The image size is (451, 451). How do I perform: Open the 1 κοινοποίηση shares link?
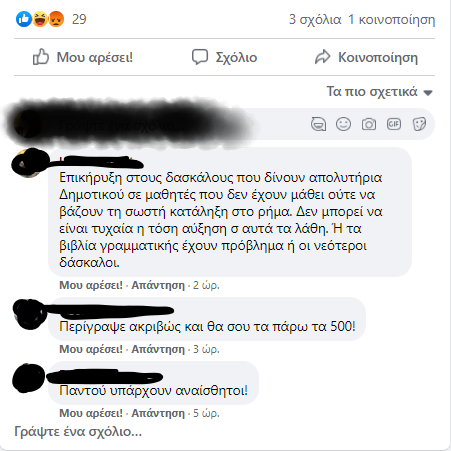[392, 20]
